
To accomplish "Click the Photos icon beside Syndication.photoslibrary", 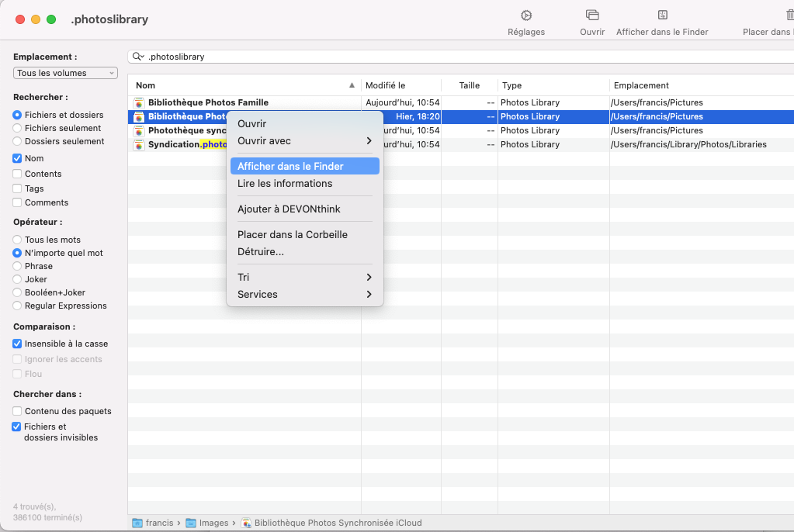I will 139,145.
